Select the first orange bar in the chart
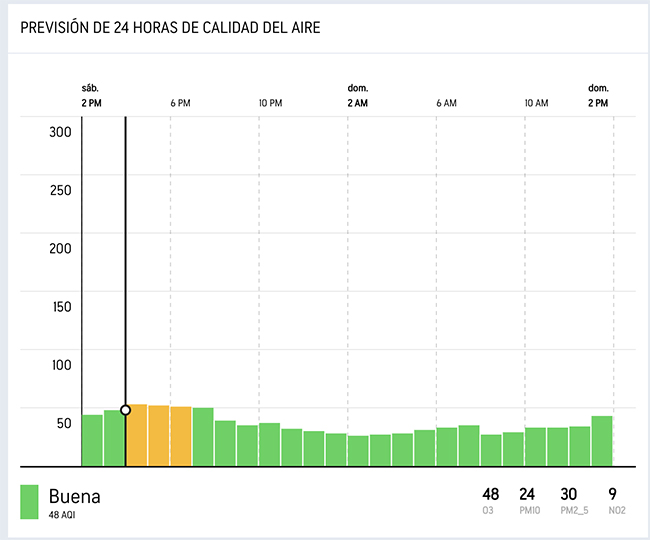Screen dimensions: 650x540 pos(137,435)
